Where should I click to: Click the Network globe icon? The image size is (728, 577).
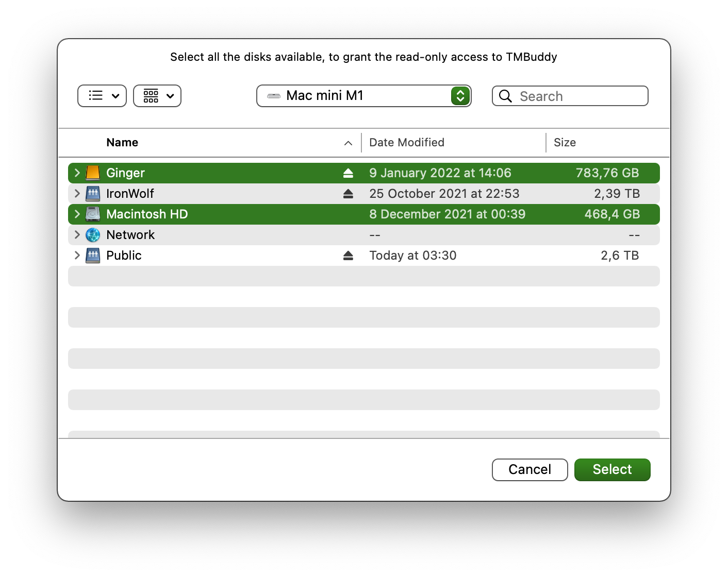pyautogui.click(x=93, y=235)
